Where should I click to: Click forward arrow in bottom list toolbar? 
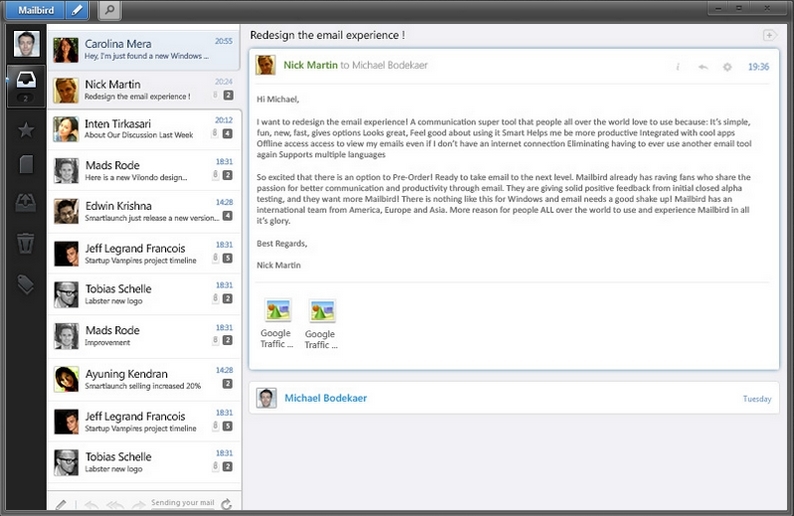[138, 505]
